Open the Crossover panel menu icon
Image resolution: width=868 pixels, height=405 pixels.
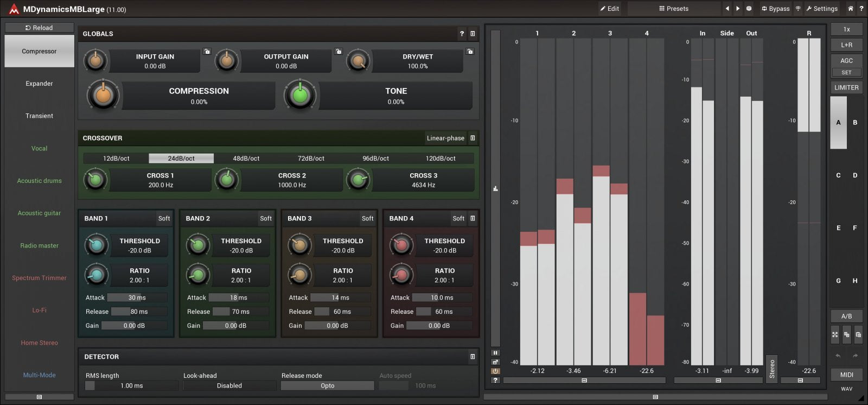[473, 138]
